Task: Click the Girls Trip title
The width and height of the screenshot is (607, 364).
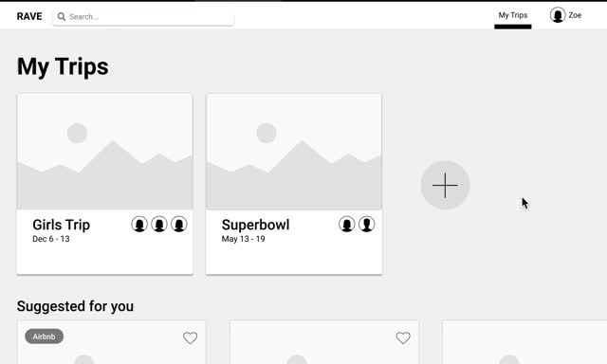Action: (61, 225)
